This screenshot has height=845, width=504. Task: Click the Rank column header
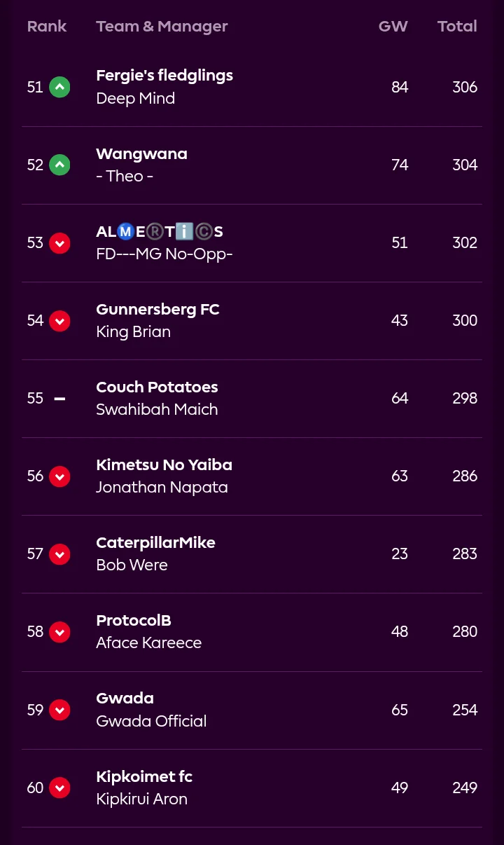click(x=47, y=27)
